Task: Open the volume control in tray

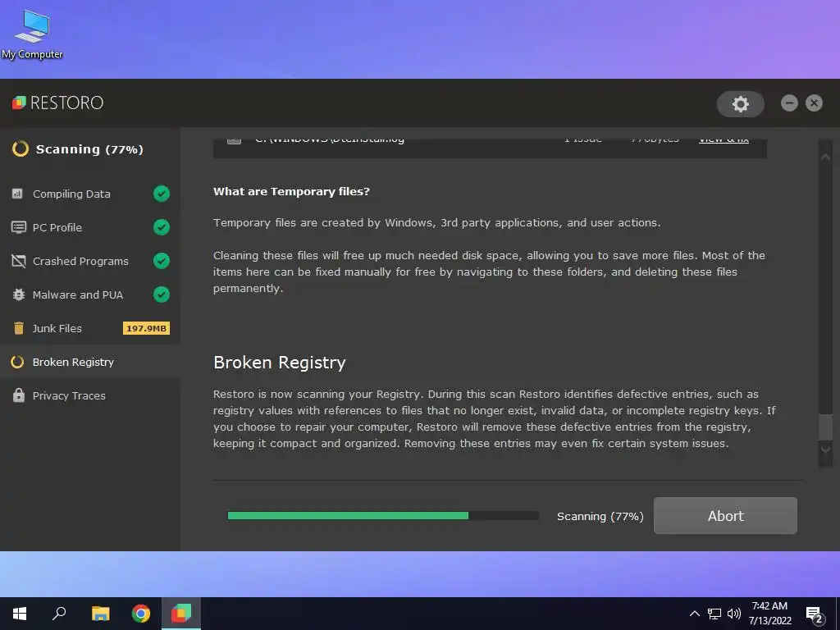Action: [x=734, y=614]
